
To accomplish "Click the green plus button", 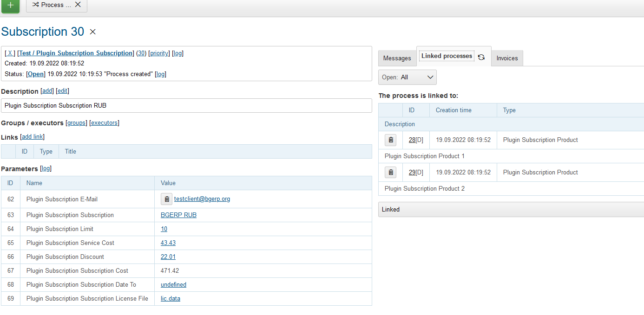I will (10, 5).
